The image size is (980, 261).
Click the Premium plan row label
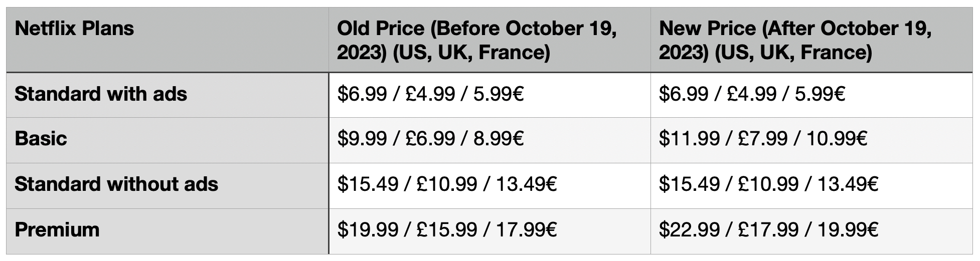pyautogui.click(x=57, y=230)
